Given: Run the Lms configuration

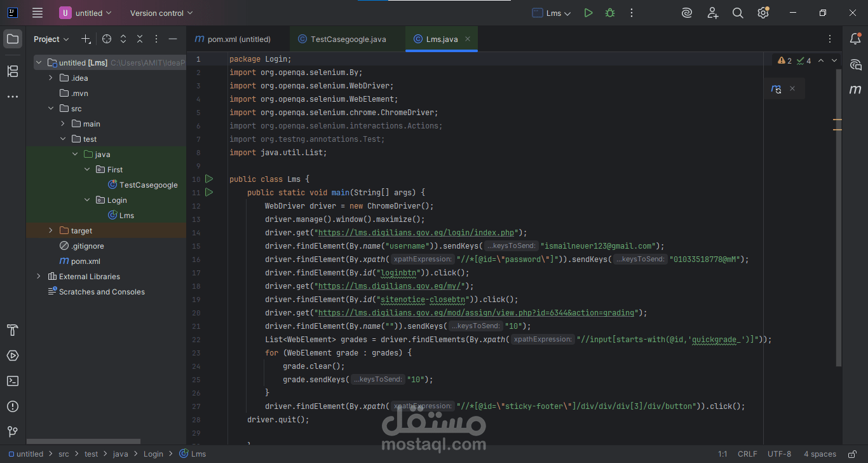Looking at the screenshot, I should 588,13.
